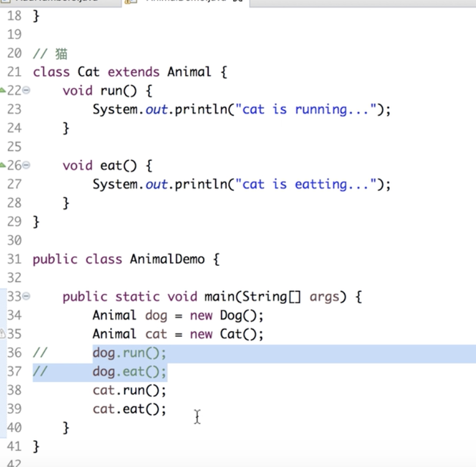
Task: Switch to the AnimalDemo.java editor tab
Action: pos(184,2)
